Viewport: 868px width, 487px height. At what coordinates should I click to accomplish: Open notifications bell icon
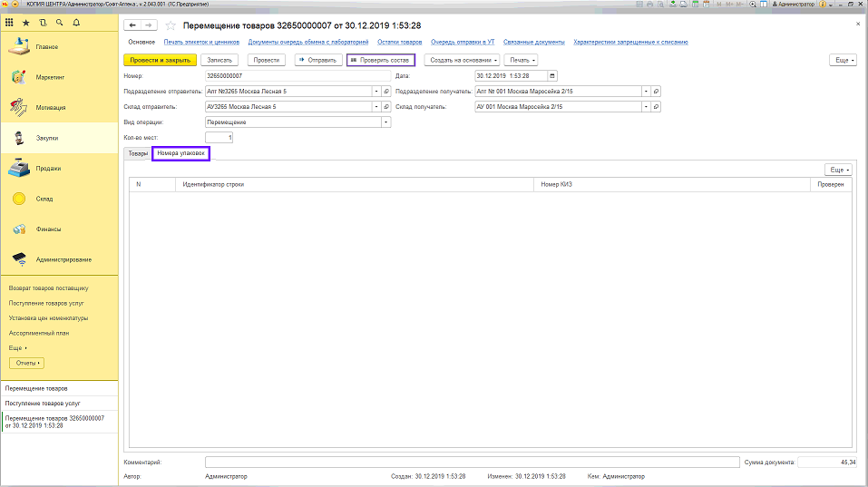click(x=74, y=22)
